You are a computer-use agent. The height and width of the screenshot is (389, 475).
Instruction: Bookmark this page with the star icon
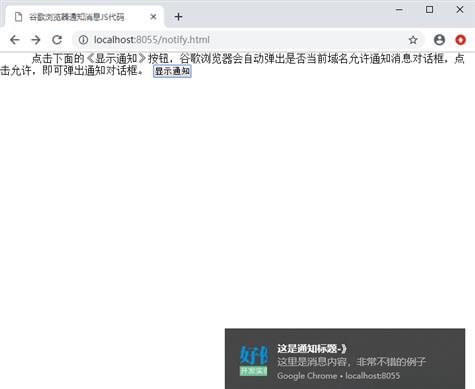pyautogui.click(x=413, y=40)
